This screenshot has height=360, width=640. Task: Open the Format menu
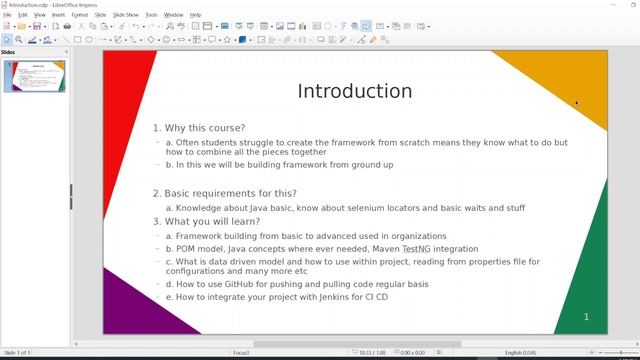click(x=80, y=15)
